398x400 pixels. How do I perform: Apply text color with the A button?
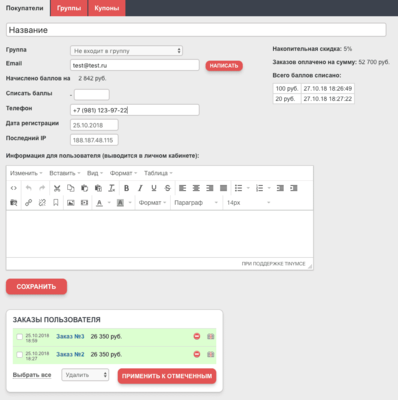point(99,203)
